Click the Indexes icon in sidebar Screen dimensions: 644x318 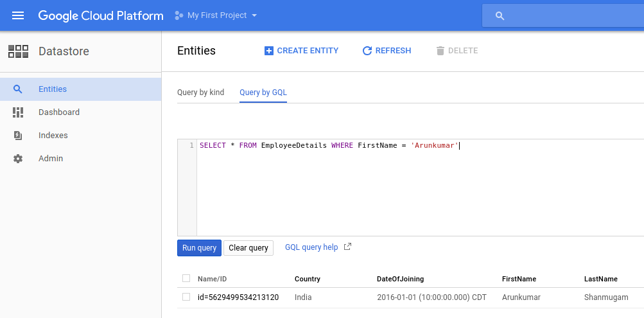18,135
